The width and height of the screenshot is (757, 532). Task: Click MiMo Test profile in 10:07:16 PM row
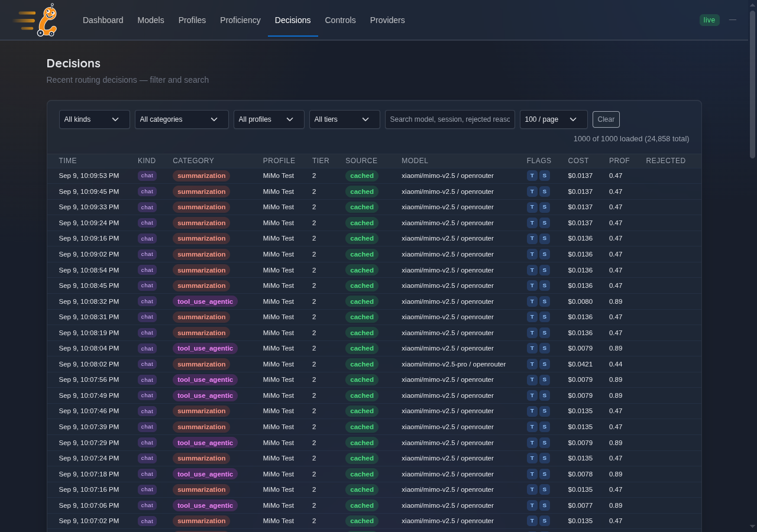279,489
